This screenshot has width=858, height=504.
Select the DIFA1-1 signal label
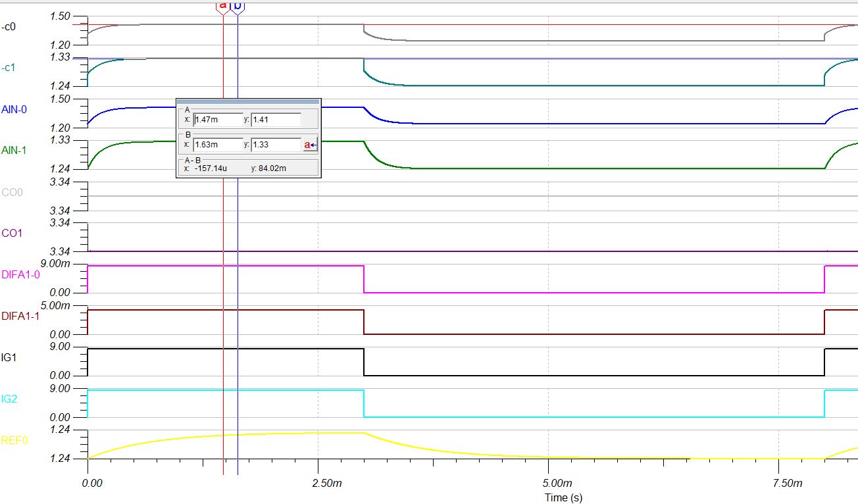tap(20, 316)
